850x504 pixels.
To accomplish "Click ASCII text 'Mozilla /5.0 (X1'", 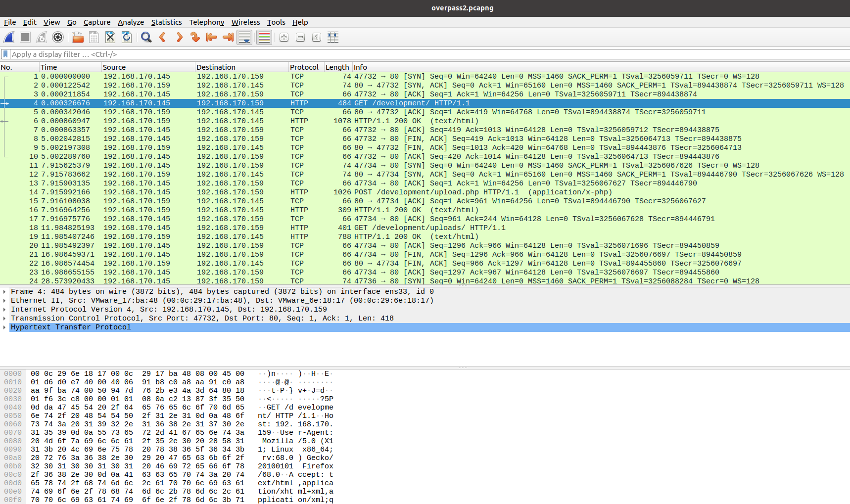I will click(297, 441).
